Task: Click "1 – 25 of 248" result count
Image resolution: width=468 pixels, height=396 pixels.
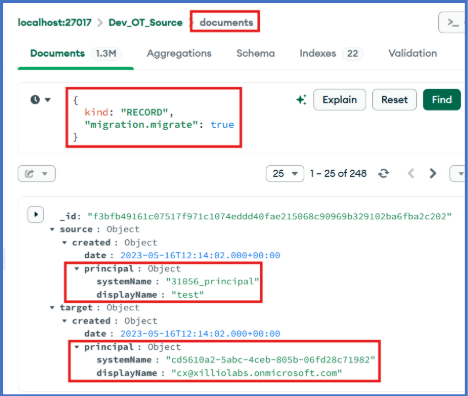Action: coord(338,174)
